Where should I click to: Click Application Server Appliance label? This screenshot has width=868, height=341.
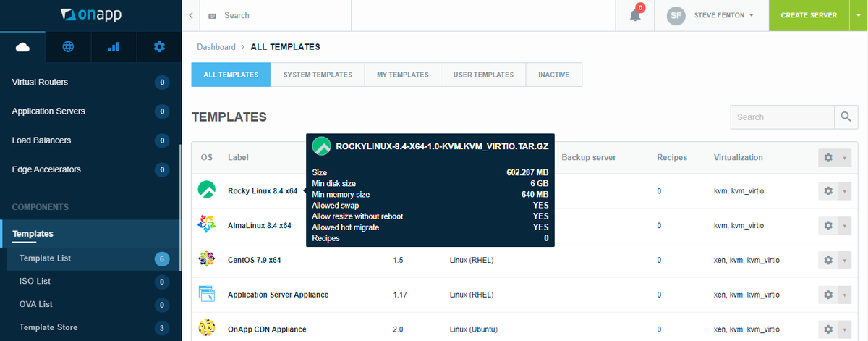click(278, 295)
